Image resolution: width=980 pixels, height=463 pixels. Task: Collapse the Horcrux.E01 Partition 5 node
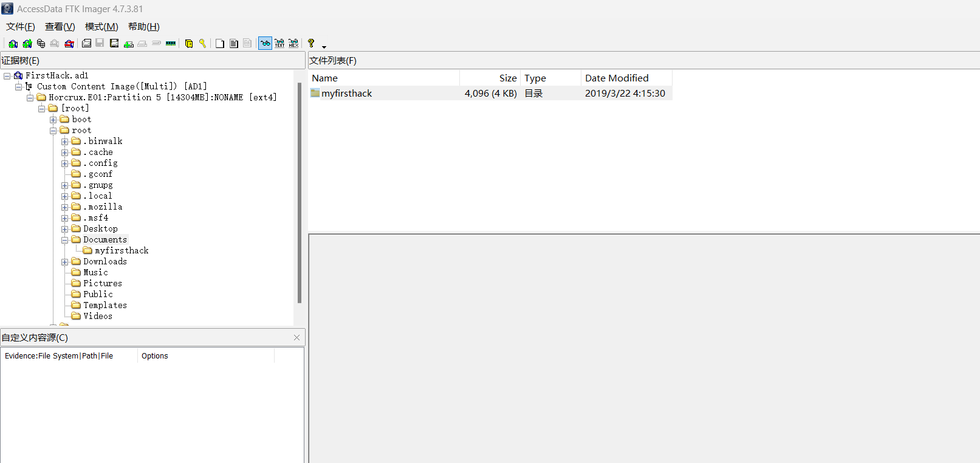pos(30,98)
